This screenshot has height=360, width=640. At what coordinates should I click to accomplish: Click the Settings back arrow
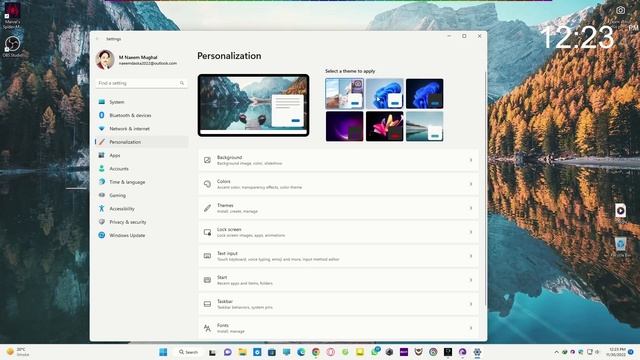pos(98,39)
